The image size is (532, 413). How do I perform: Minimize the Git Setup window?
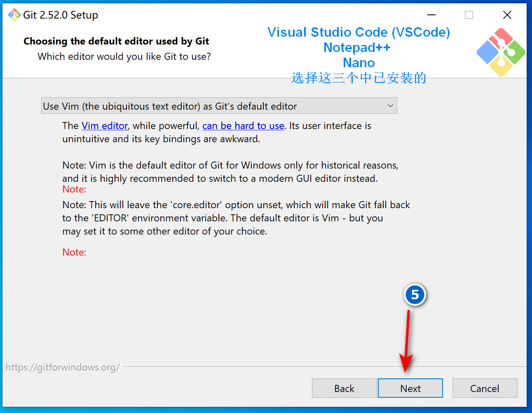(431, 15)
